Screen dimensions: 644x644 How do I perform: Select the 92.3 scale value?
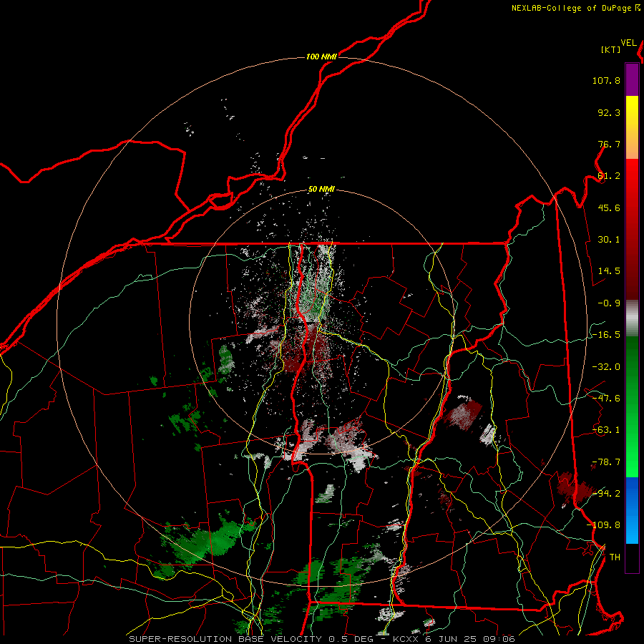pyautogui.click(x=609, y=112)
